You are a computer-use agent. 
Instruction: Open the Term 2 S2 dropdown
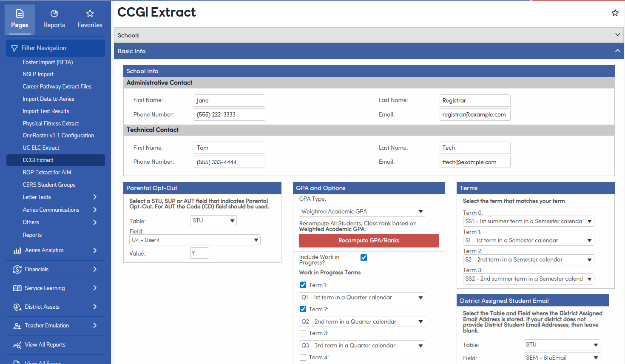528,259
